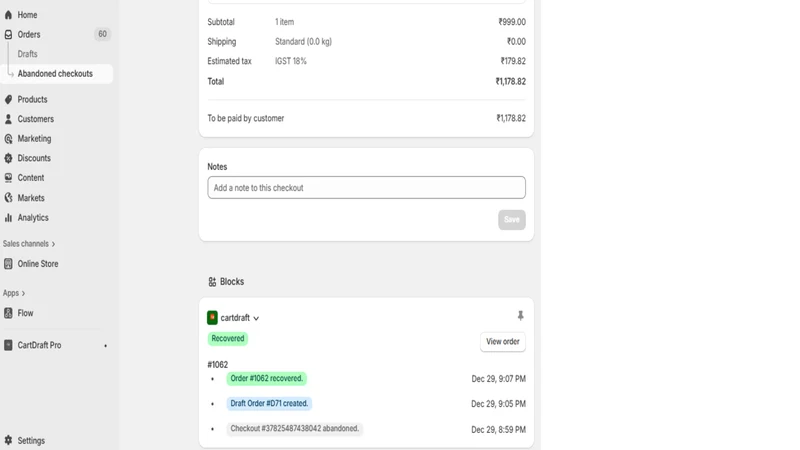This screenshot has width=800, height=450.
Task: Click the Total amount ₹1,178.82
Action: [x=511, y=82]
